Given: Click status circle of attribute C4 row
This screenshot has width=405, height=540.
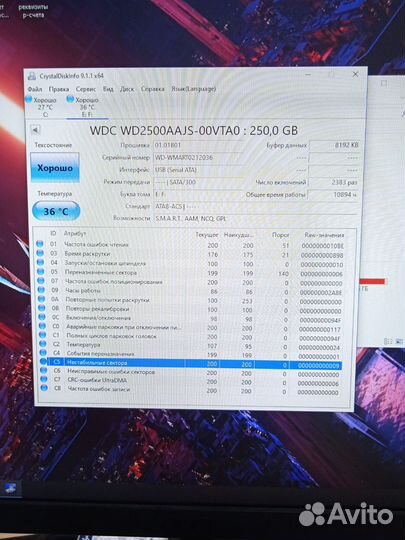Looking at the screenshot, I should click(43, 353).
